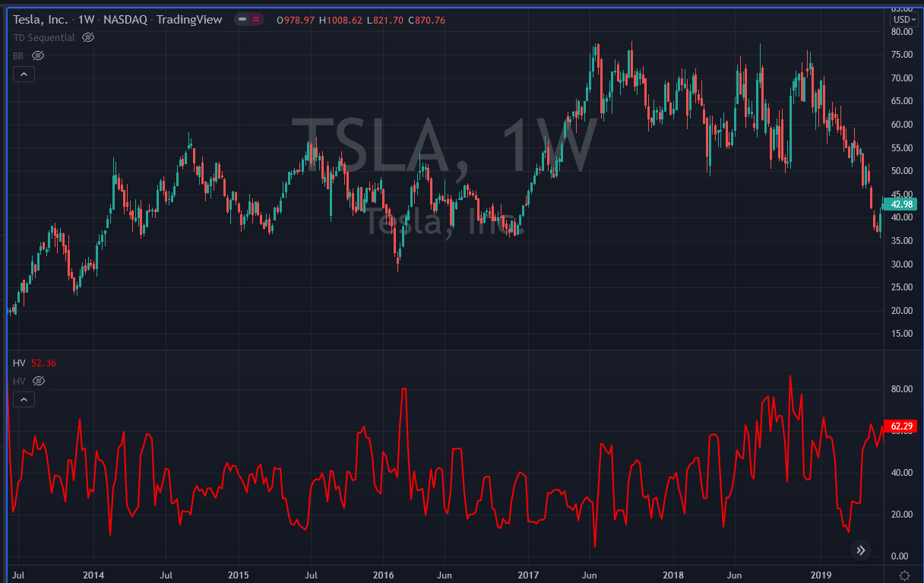Click the 2014 label on the time axis
The width and height of the screenshot is (924, 583).
(93, 575)
